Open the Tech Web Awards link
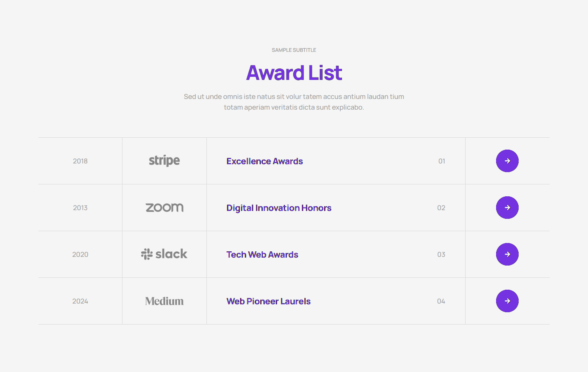This screenshot has height=372, width=588. [262, 255]
